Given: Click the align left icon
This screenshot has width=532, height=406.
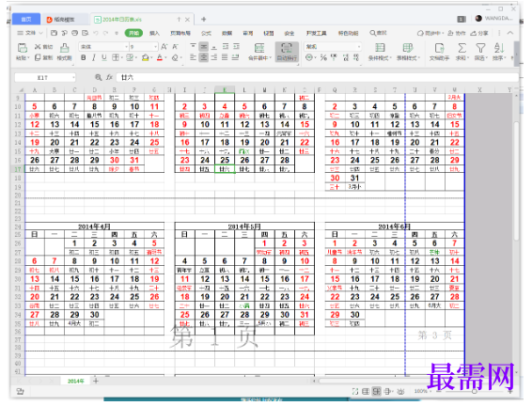Looking at the screenshot, I should (193, 57).
